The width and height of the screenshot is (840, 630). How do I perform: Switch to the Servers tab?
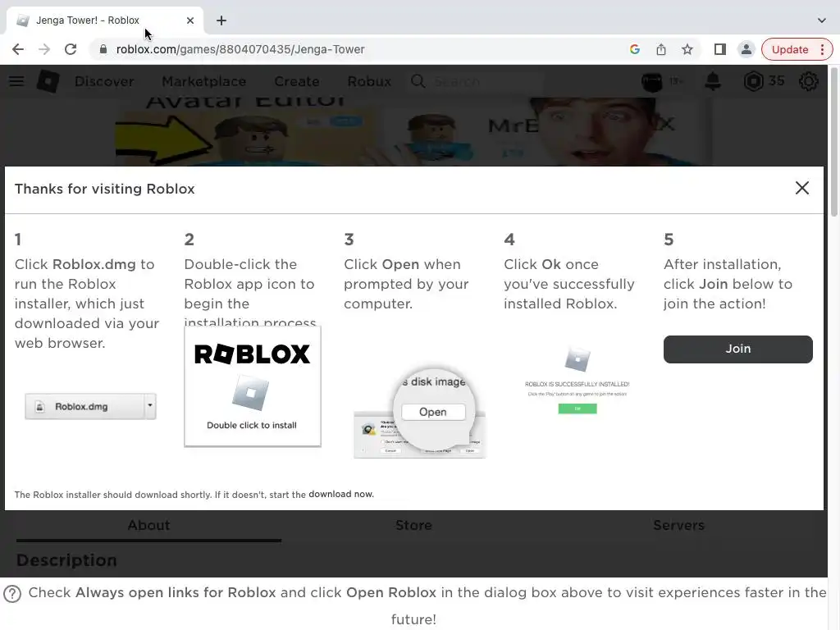pos(678,526)
